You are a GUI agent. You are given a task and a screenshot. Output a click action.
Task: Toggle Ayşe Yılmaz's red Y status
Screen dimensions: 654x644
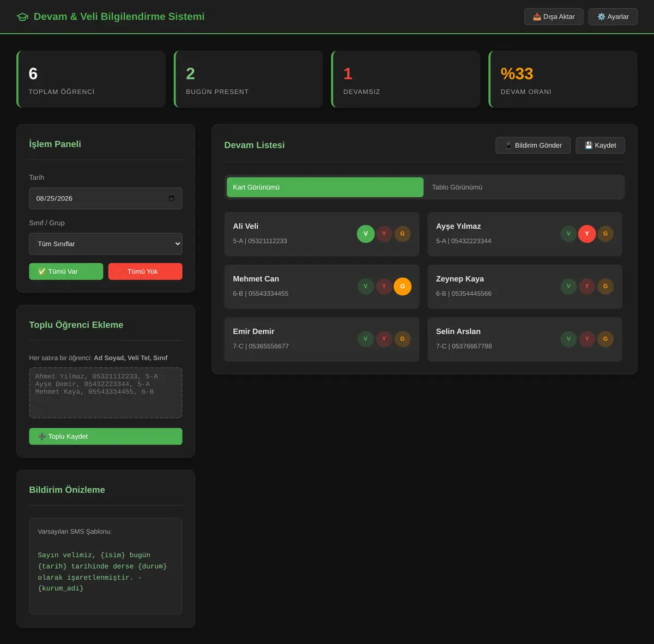(587, 234)
